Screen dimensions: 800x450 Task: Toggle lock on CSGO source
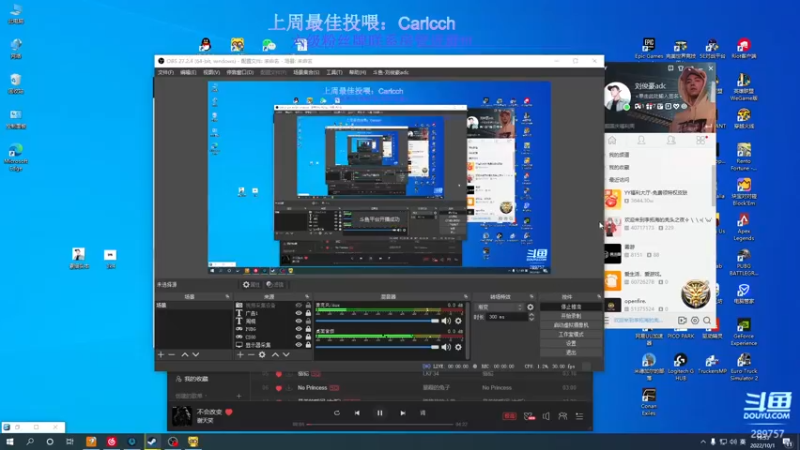pyautogui.click(x=308, y=337)
